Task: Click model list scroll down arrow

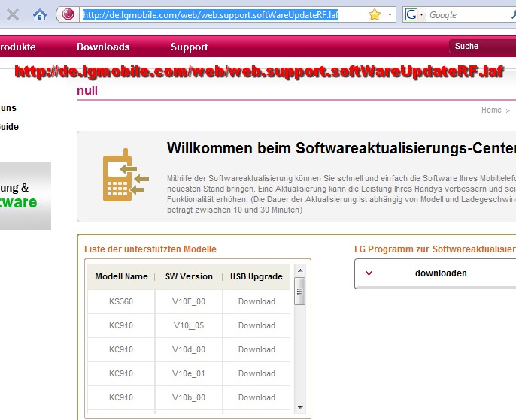Action: click(x=300, y=407)
